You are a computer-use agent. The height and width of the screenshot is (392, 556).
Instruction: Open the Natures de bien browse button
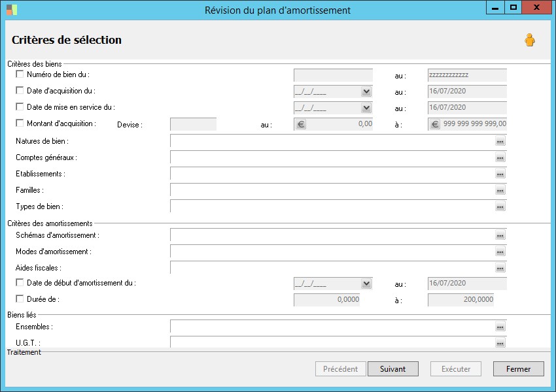click(500, 141)
